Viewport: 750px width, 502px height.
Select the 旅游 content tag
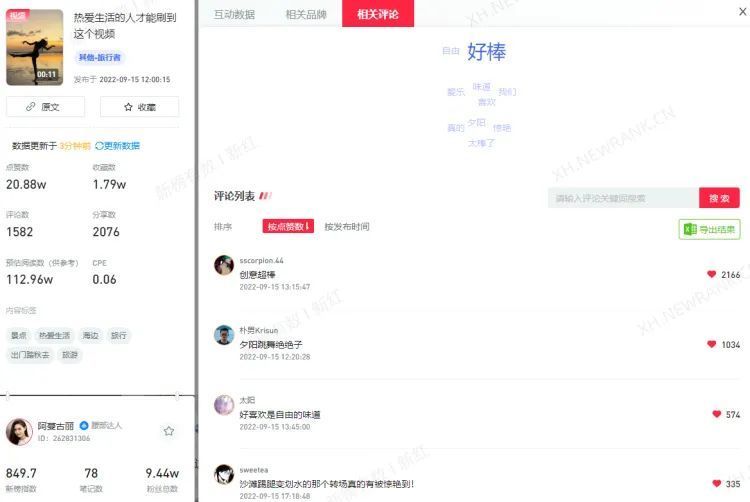point(70,355)
